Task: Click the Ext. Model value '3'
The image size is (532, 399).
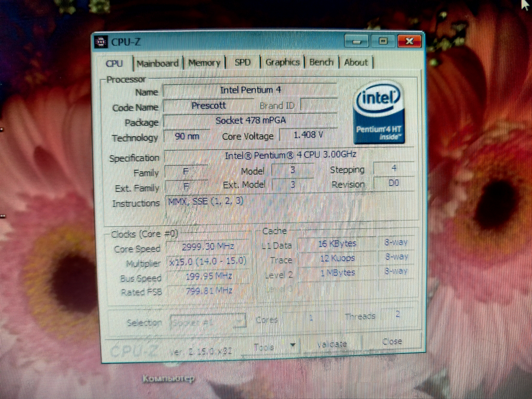Action: click(292, 185)
